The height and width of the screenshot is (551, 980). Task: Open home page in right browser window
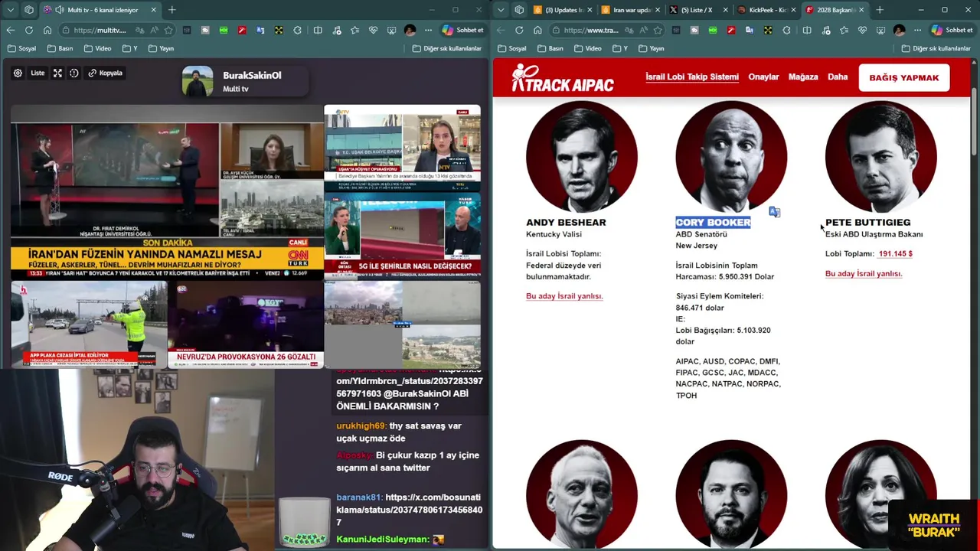[x=537, y=30]
